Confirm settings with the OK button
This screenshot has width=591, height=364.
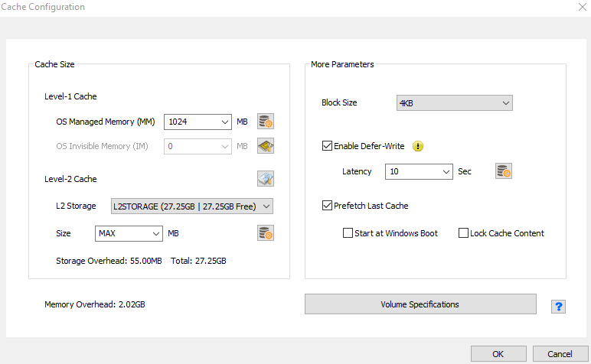(498, 354)
